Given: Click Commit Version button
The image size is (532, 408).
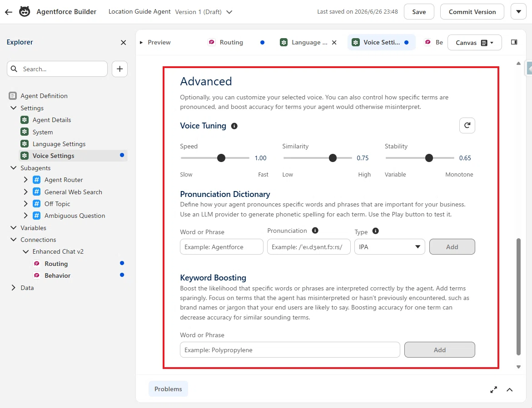Looking at the screenshot, I should coord(472,12).
